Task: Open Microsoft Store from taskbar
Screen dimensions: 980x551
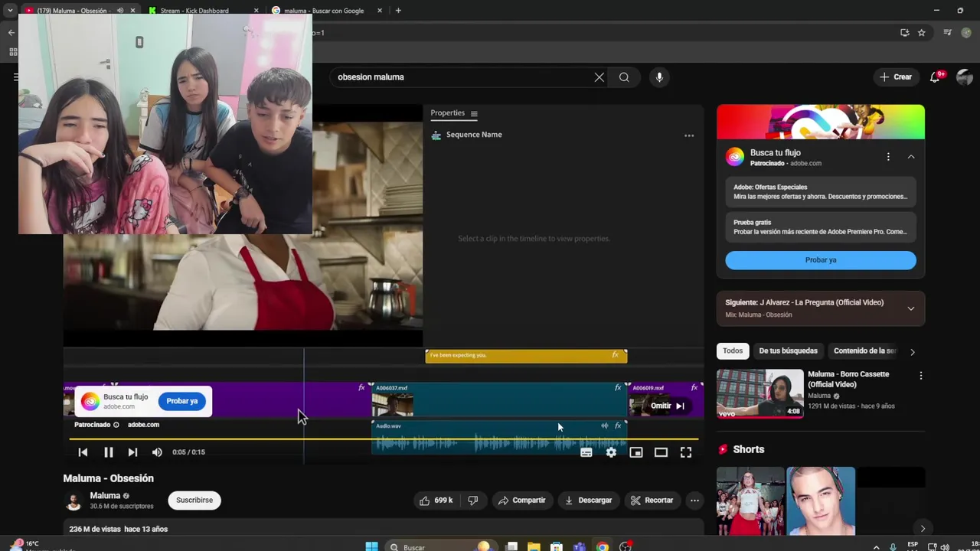Action: click(x=557, y=546)
